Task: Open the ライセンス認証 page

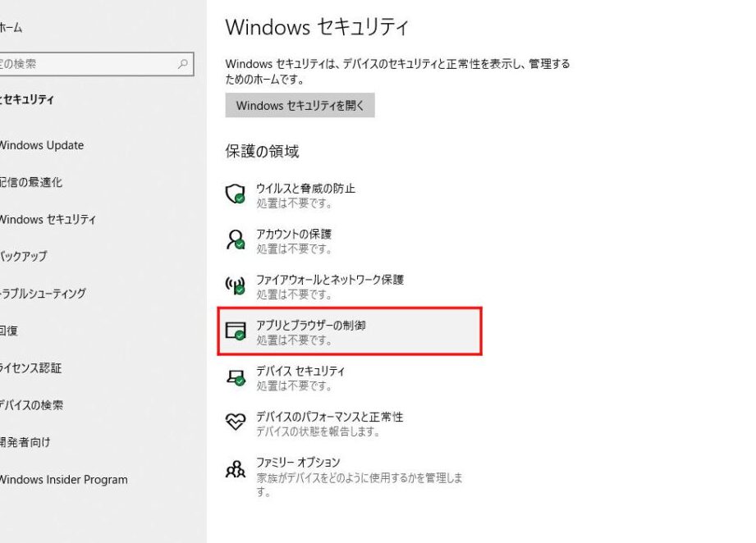Action: (x=31, y=367)
